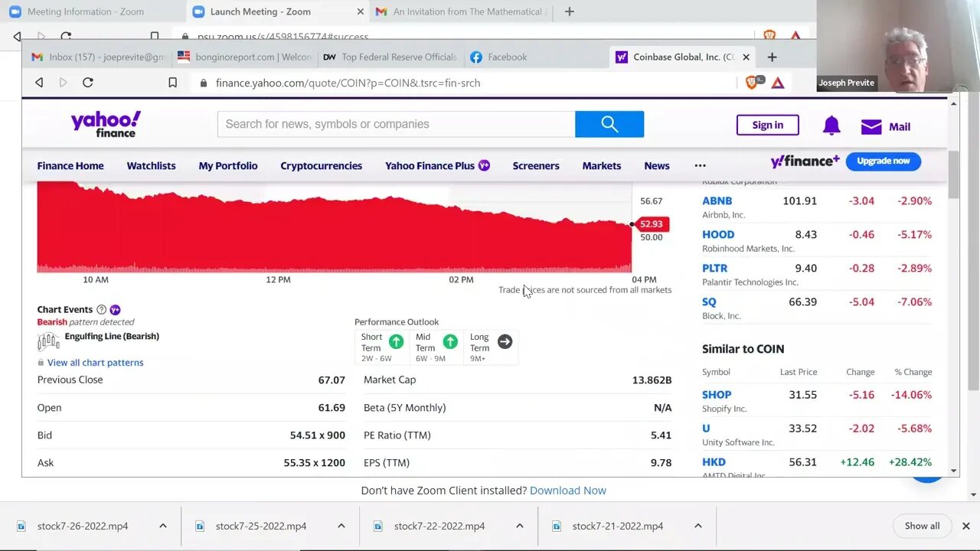The width and height of the screenshot is (980, 551).
Task: Click Chart Events help question icon
Action: click(x=101, y=309)
